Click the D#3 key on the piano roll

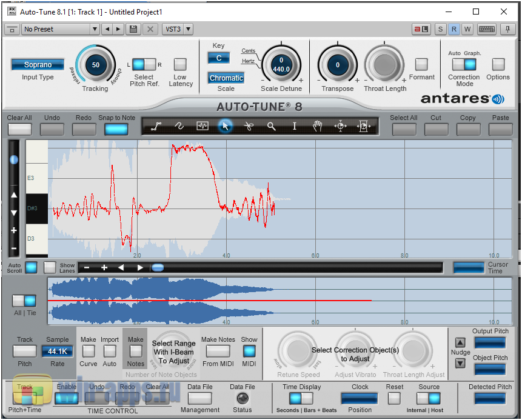click(37, 208)
